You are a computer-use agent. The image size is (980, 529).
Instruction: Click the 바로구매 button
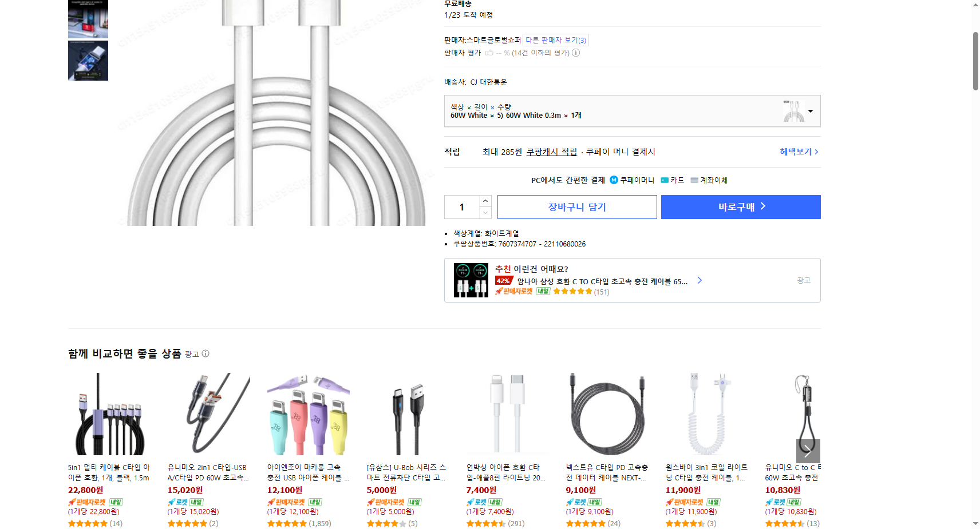pos(740,207)
